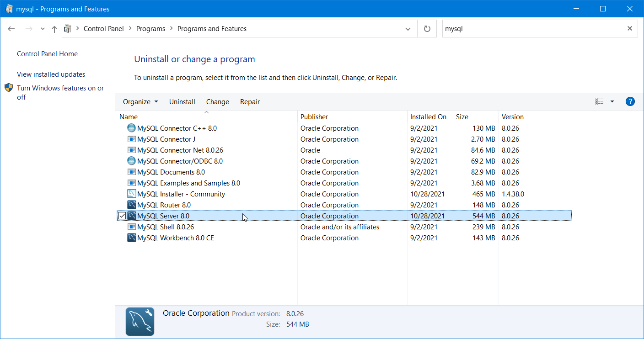Click the change your view icon
The height and width of the screenshot is (339, 644).
[599, 101]
